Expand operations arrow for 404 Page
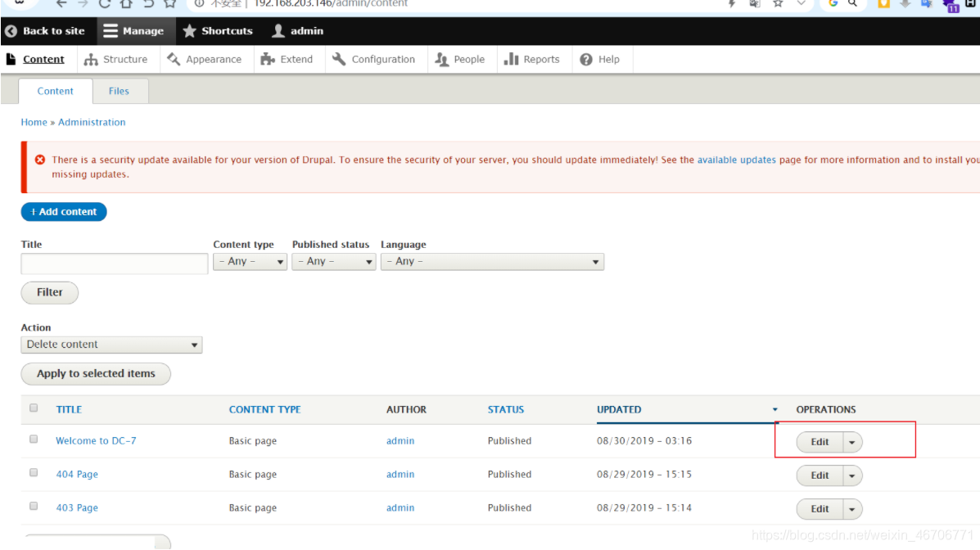 (x=852, y=476)
